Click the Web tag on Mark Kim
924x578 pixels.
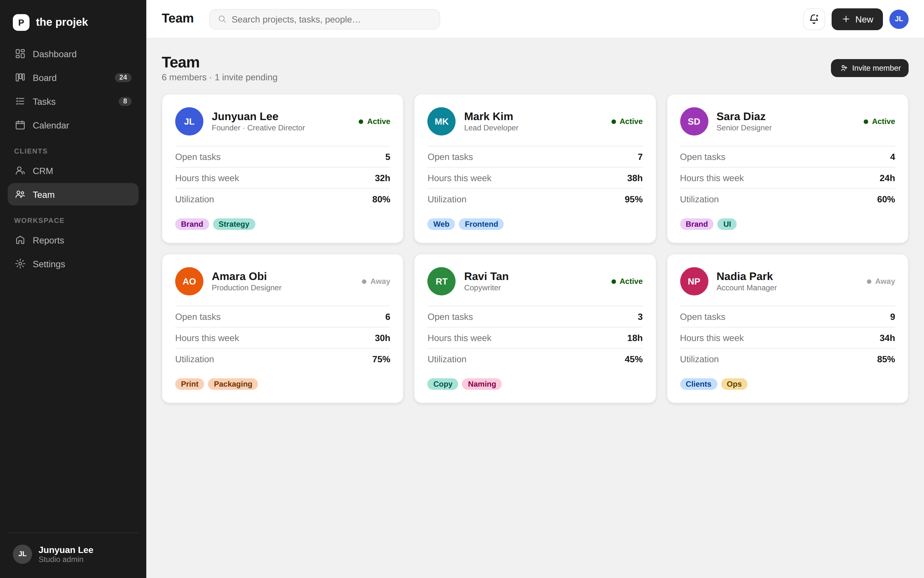(441, 224)
